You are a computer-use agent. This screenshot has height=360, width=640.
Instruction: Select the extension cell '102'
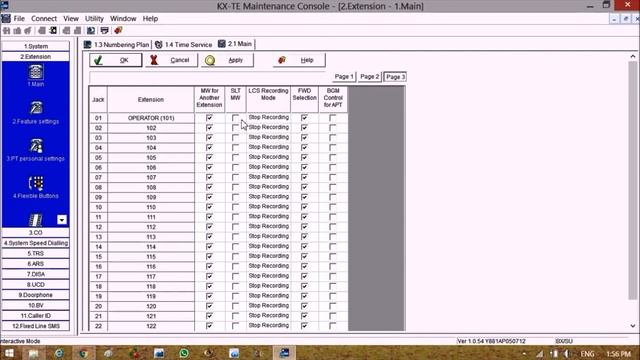pos(151,128)
